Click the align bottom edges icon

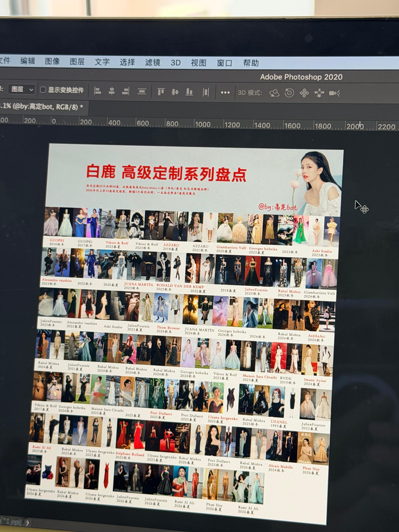click(x=189, y=92)
